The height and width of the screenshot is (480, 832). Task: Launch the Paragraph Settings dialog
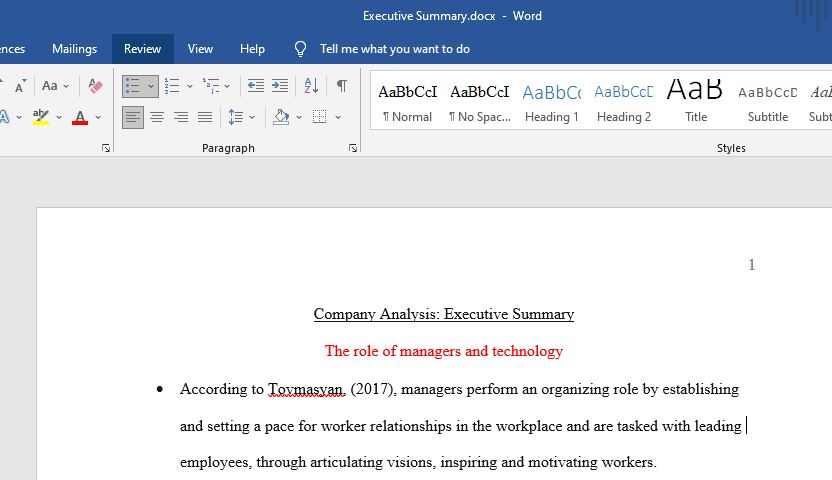click(x=353, y=148)
